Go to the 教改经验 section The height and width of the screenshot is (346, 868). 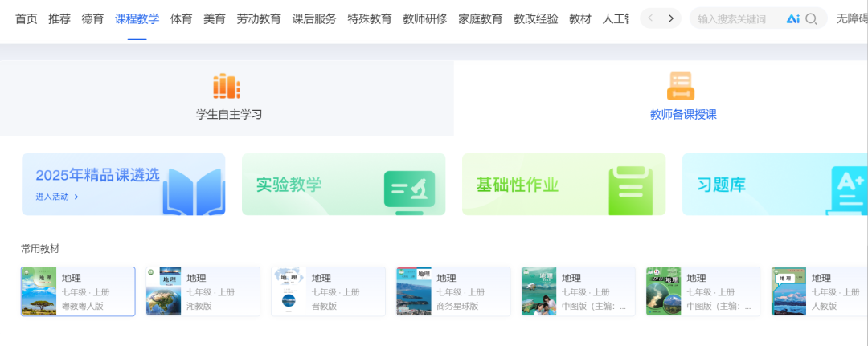tap(535, 18)
